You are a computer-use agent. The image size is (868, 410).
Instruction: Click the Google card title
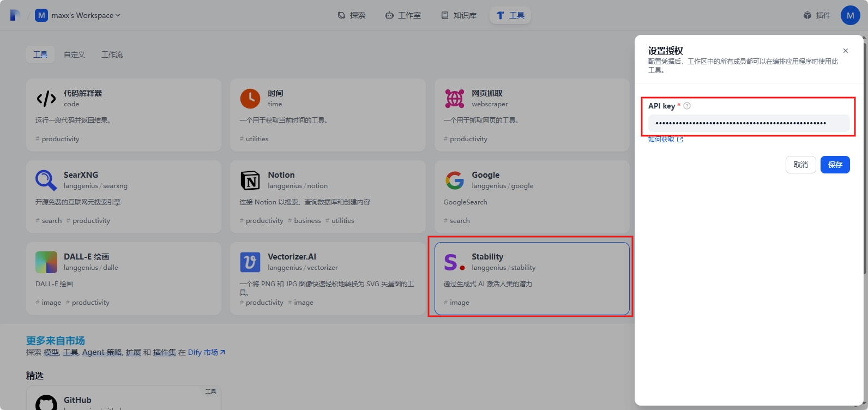(485, 175)
